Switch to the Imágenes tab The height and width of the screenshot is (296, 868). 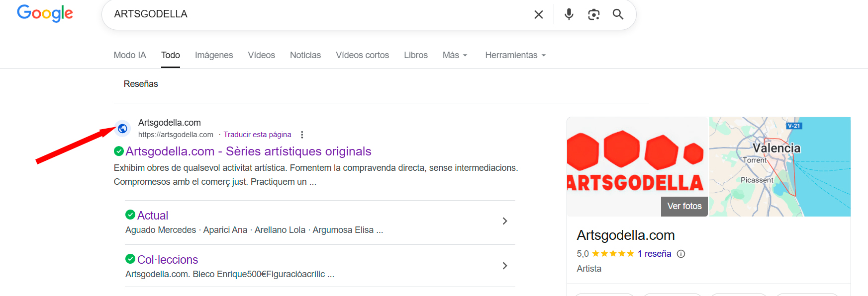pyautogui.click(x=214, y=55)
